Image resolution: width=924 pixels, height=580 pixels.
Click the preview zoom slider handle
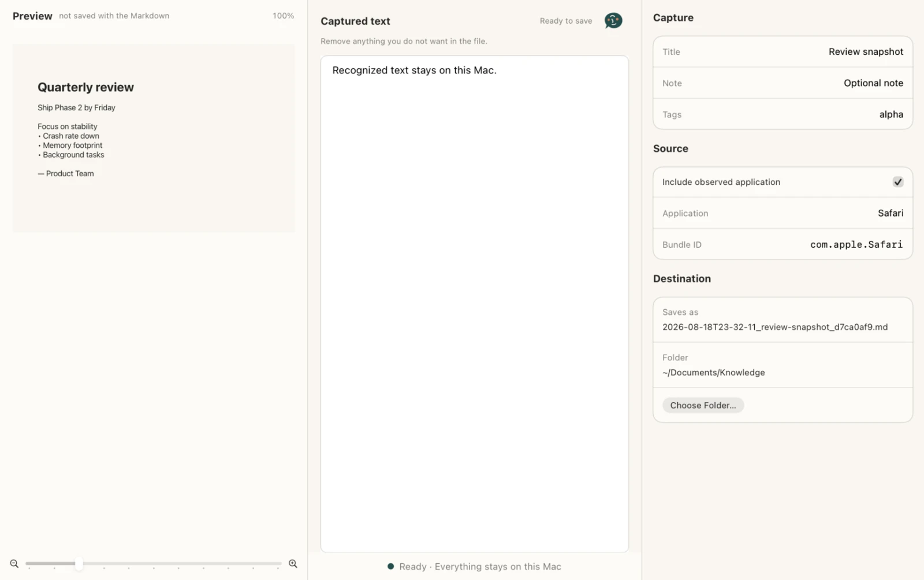[79, 563]
